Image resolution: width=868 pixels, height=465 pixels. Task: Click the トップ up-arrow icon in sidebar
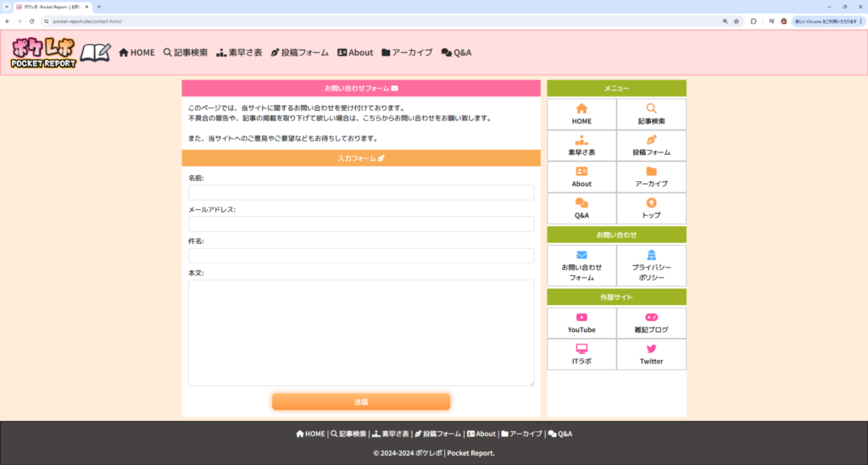coord(651,203)
